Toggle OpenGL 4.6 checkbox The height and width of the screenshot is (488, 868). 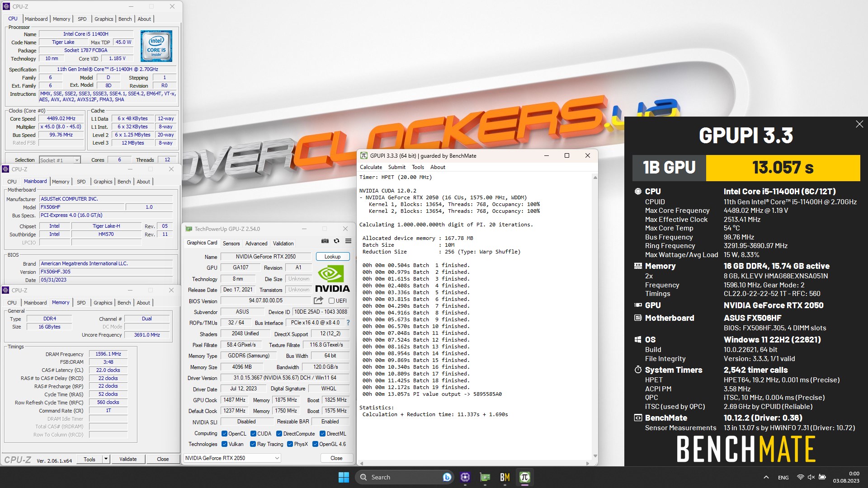(315, 444)
